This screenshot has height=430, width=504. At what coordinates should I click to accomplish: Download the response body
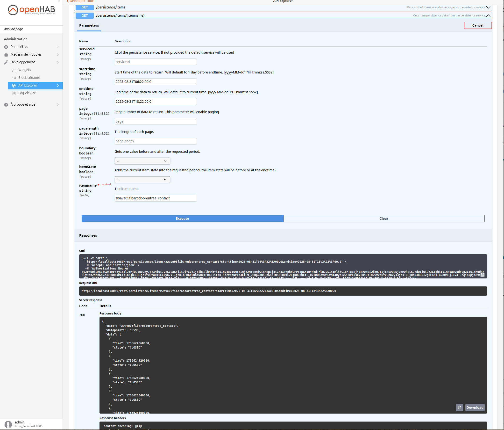tap(475, 408)
